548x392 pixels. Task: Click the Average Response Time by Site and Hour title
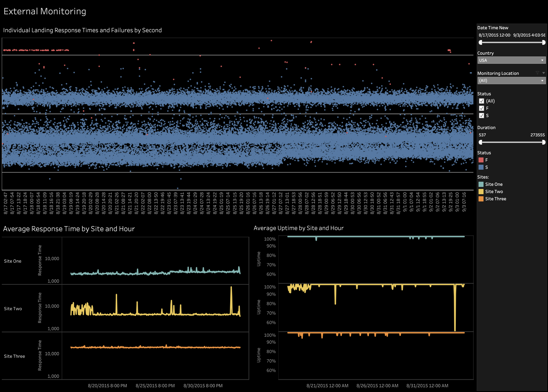(x=69, y=229)
